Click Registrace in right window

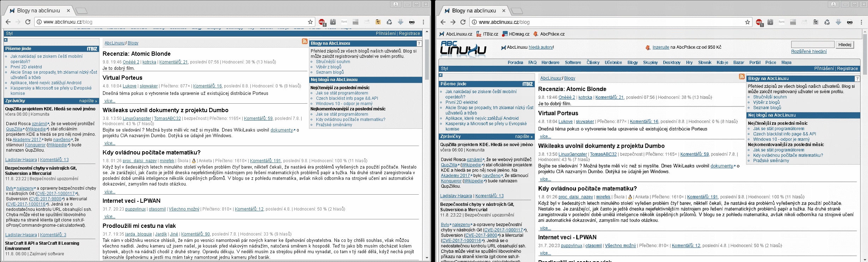click(848, 69)
